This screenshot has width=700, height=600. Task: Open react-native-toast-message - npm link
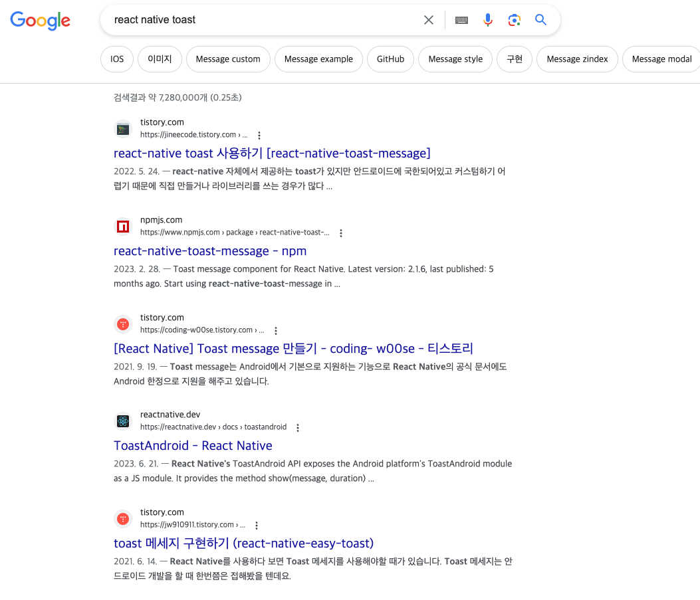210,251
